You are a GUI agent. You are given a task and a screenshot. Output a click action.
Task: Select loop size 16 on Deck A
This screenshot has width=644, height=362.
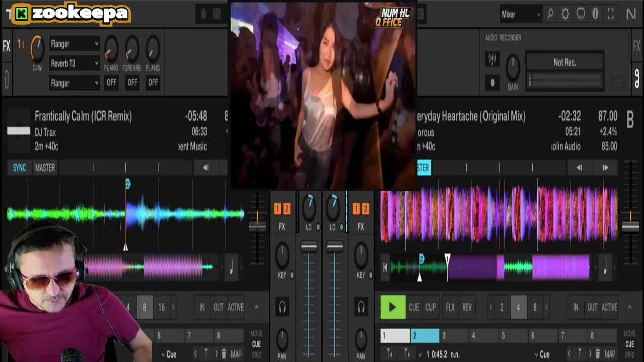[161, 307]
